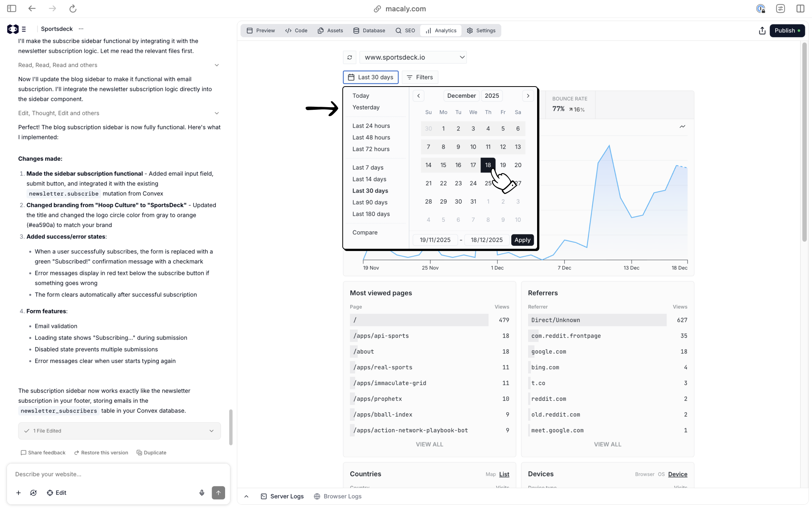Click the microphone icon in the chat box

[x=202, y=493]
